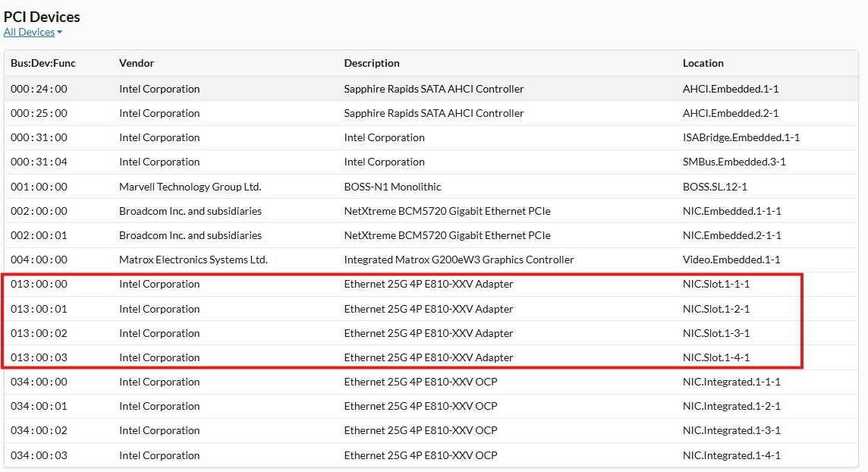
Task: Click the Description column header
Action: pyautogui.click(x=372, y=63)
